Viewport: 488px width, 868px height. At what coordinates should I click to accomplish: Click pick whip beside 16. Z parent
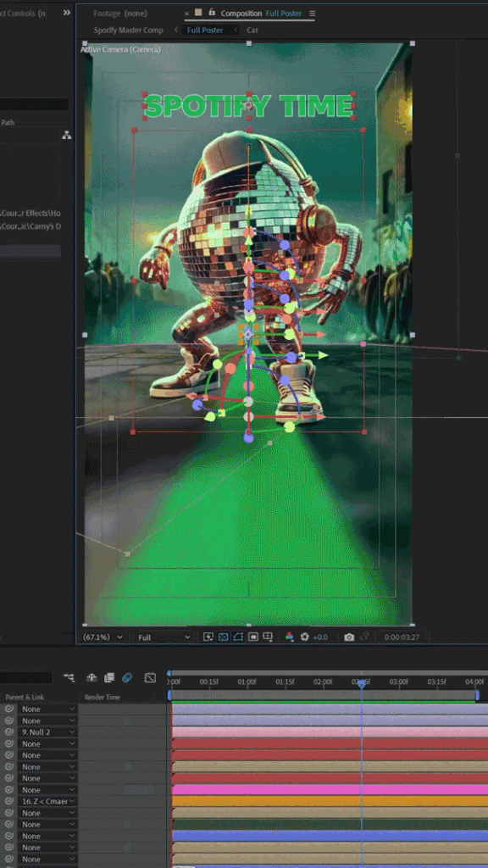click(8, 801)
